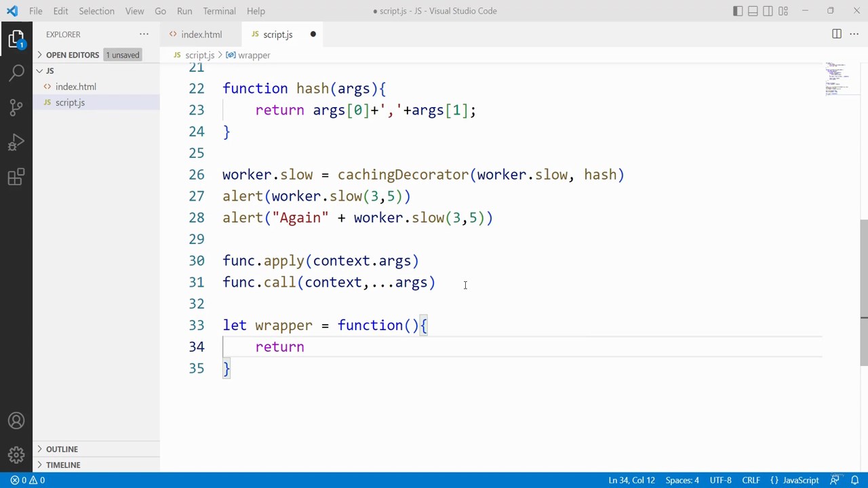The width and height of the screenshot is (868, 488).
Task: Click line 26 cachingDecorator code
Action: tap(423, 175)
